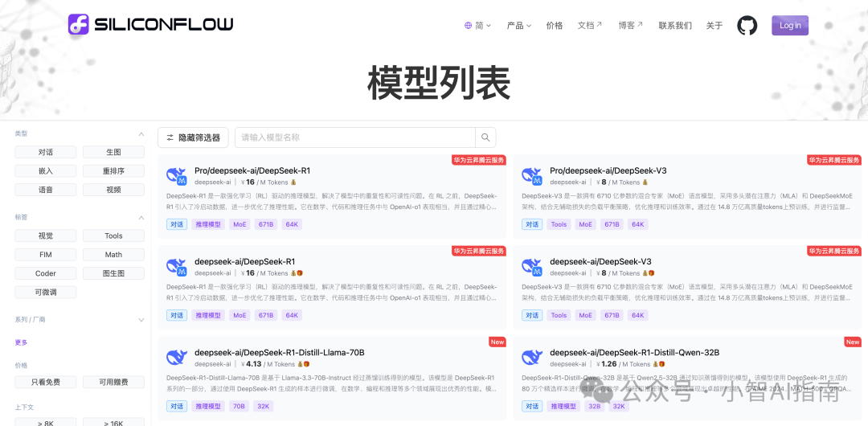Click Tools tag on deepseek-ai/DeepSeek-V3 card

[559, 315]
